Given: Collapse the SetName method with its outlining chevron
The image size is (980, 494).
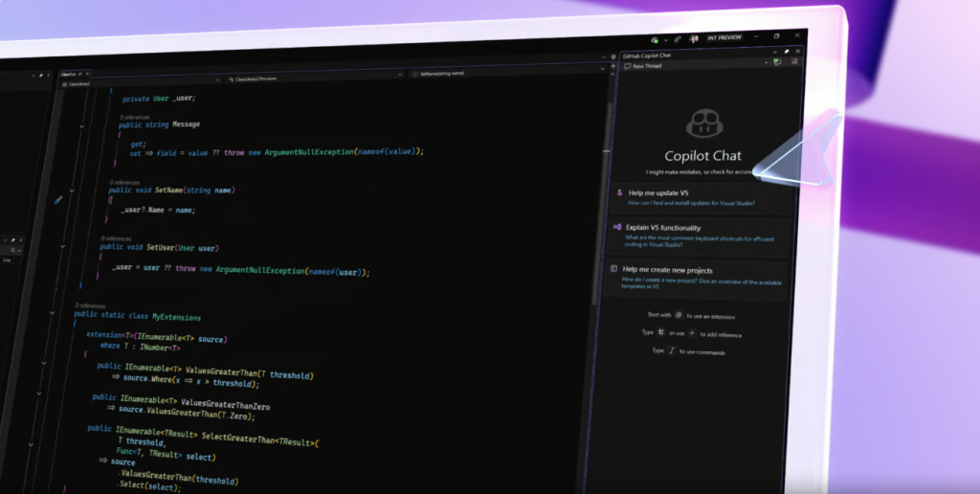Looking at the screenshot, I should 73,191.
